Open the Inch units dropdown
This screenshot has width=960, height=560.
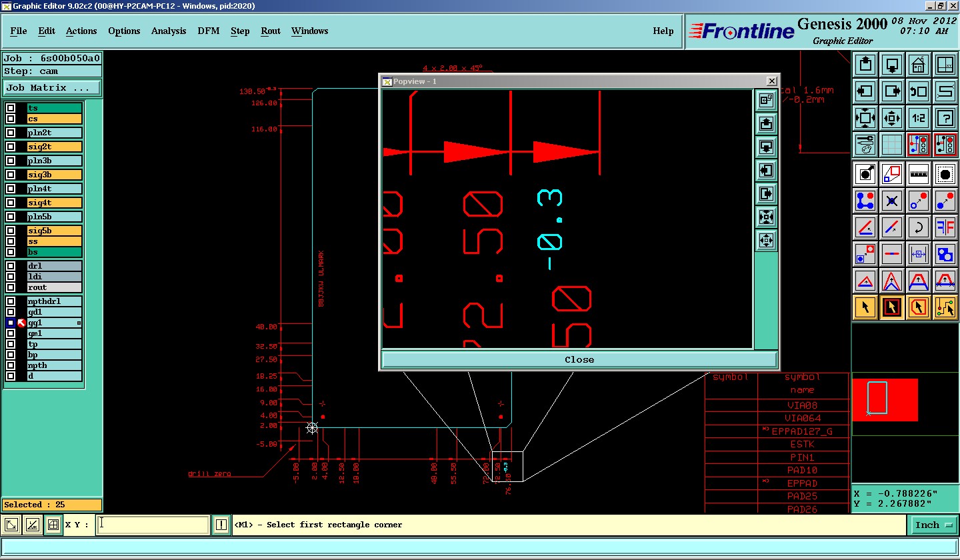coord(933,525)
